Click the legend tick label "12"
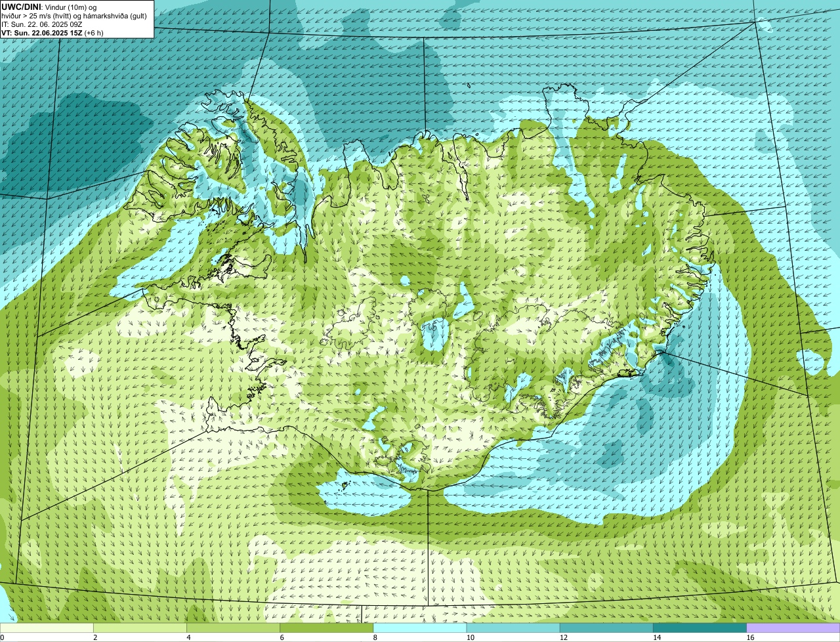Image resolution: width=840 pixels, height=642 pixels. coord(563,637)
